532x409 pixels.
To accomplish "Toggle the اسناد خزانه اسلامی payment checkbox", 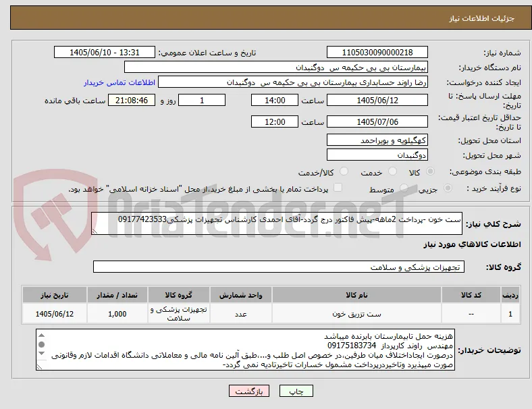I will 338,188.
